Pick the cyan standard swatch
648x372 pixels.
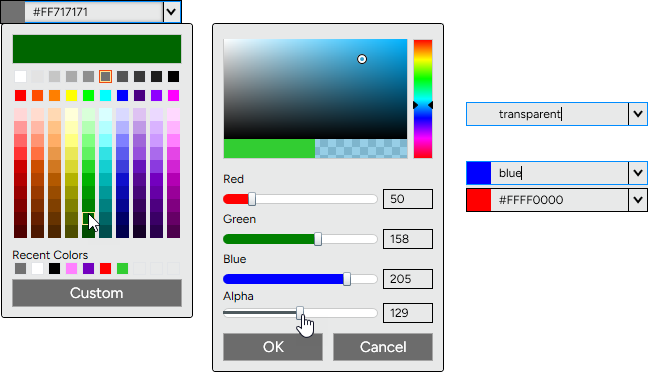tap(105, 95)
